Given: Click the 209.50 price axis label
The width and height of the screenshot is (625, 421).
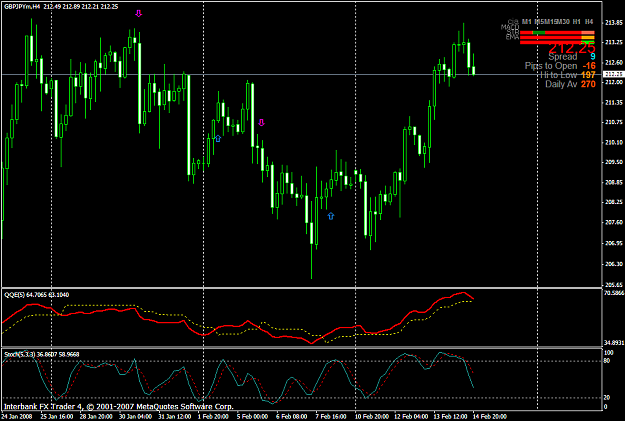Looking at the screenshot, I should [614, 162].
